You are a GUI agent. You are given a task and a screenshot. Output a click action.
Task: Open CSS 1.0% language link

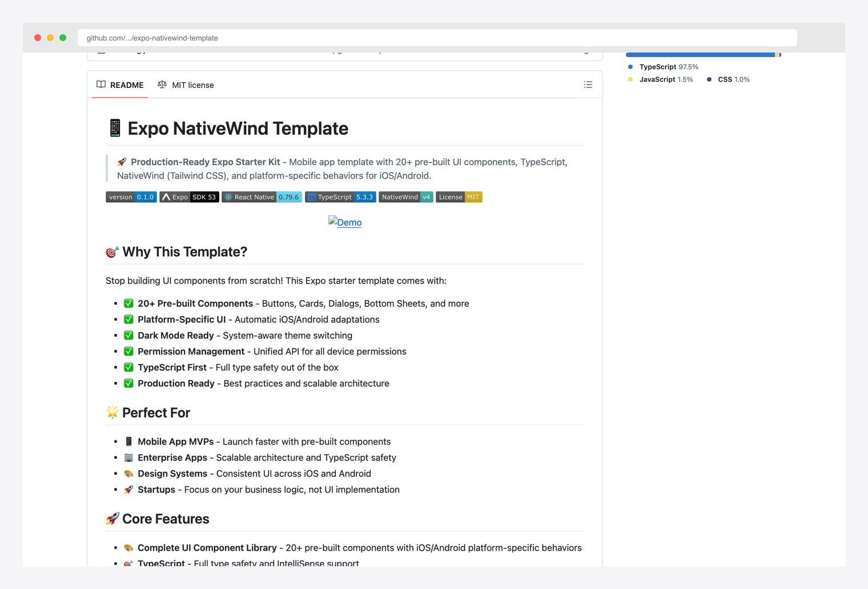(x=728, y=79)
